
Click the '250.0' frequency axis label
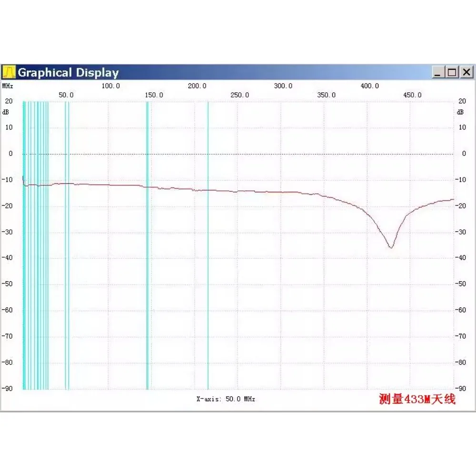coord(240,95)
